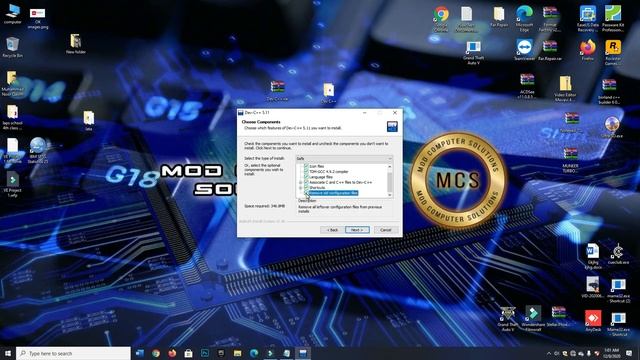
Task: Open AnyDesk desktop shortcut
Action: pyautogui.click(x=593, y=321)
